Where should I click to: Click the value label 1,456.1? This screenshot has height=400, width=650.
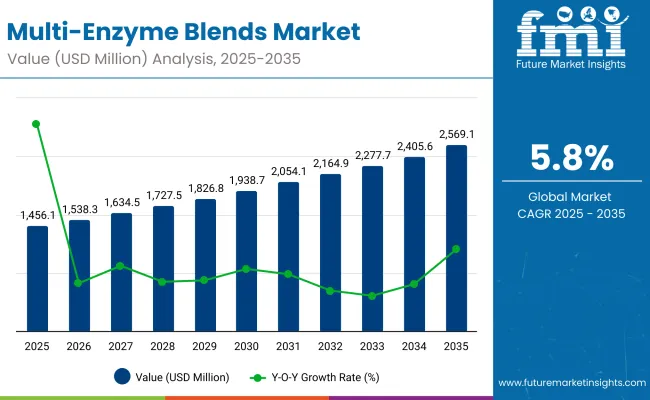[38, 215]
